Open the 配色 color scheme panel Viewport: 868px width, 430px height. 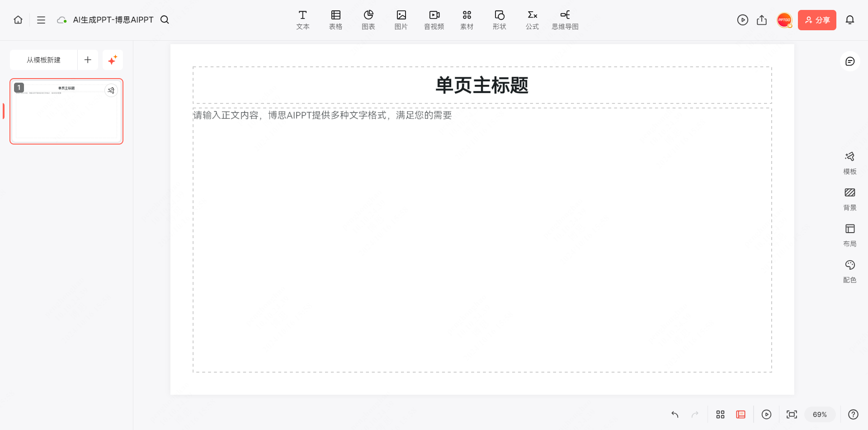tap(850, 271)
